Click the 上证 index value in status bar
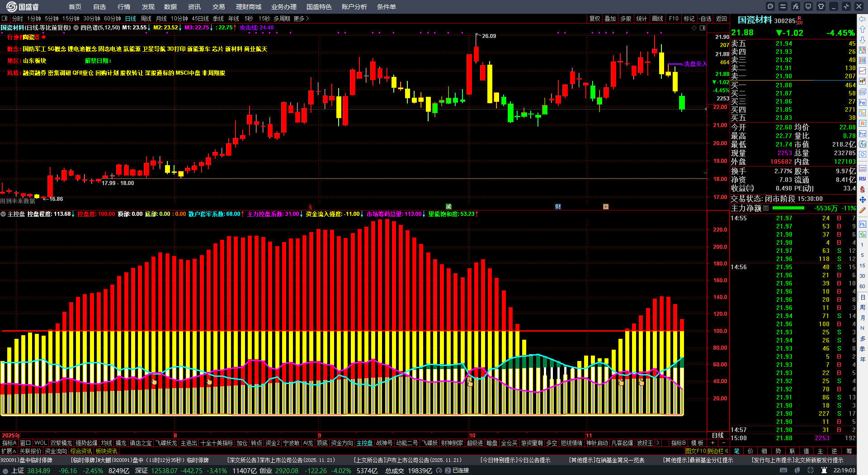This screenshot has width=868, height=475. tap(38, 470)
